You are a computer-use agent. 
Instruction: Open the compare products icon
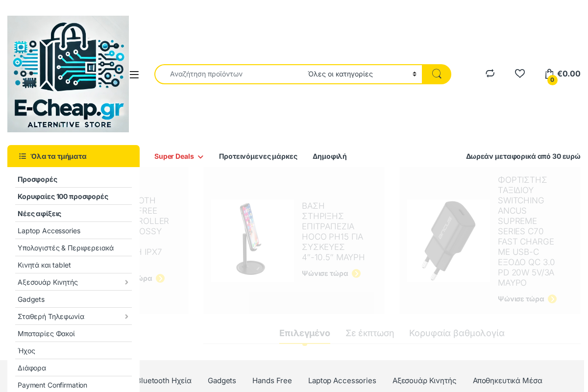click(490, 73)
